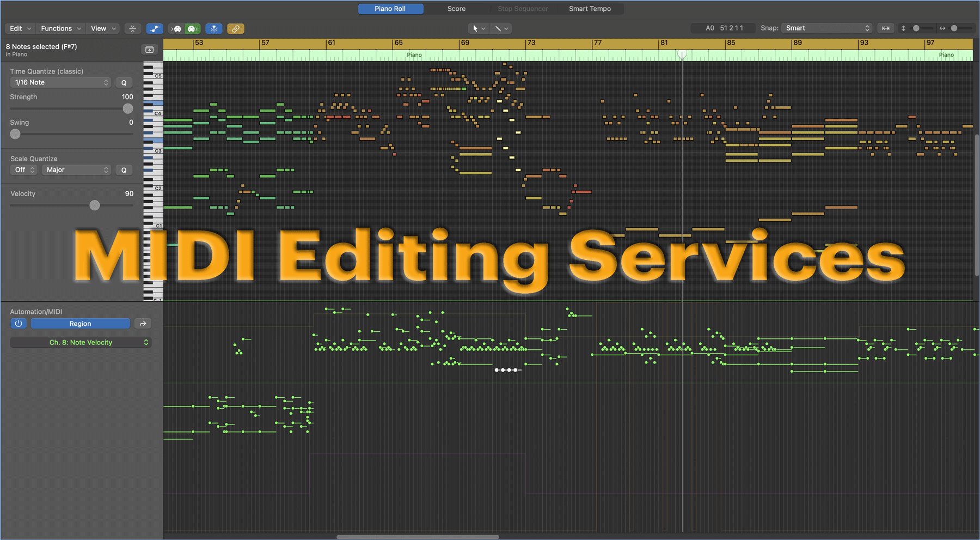Toggle the MIDI Draw automation icon

[x=155, y=28]
